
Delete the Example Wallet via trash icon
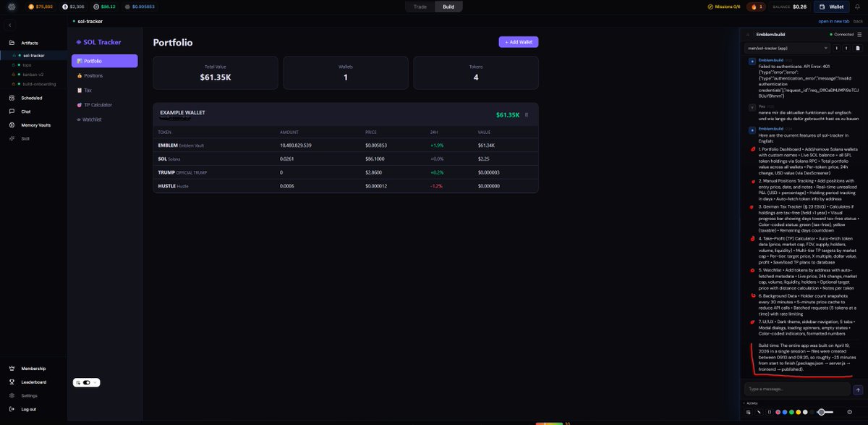tap(527, 114)
